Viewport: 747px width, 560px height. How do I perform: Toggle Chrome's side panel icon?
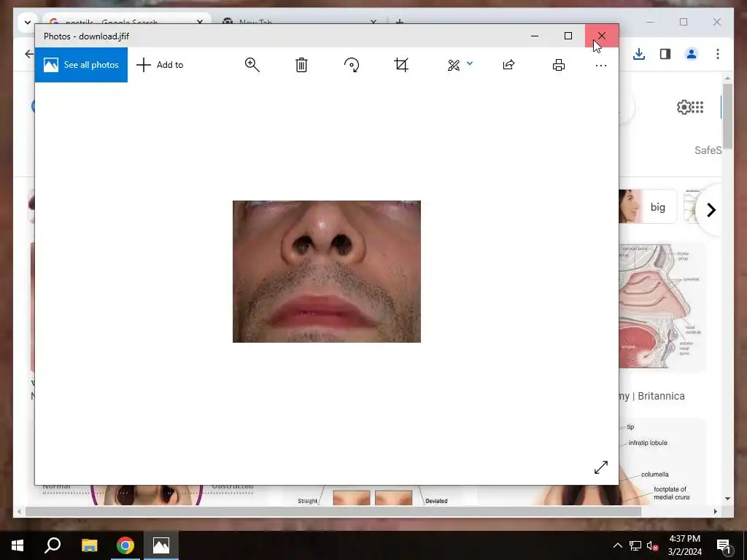pyautogui.click(x=665, y=54)
